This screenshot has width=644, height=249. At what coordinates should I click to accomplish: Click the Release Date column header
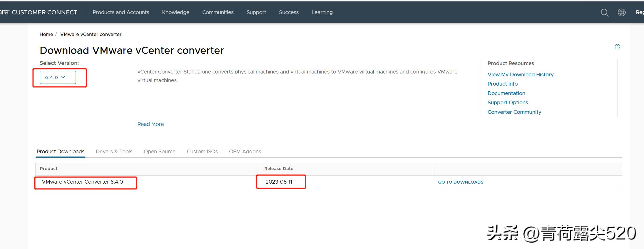(x=279, y=169)
